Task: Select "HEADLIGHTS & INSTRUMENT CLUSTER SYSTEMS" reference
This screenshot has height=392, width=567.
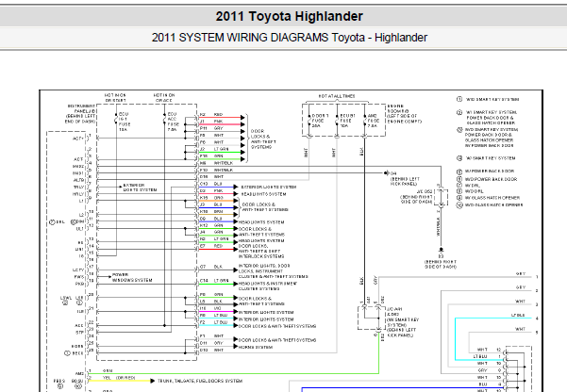Action: pyautogui.click(x=268, y=286)
